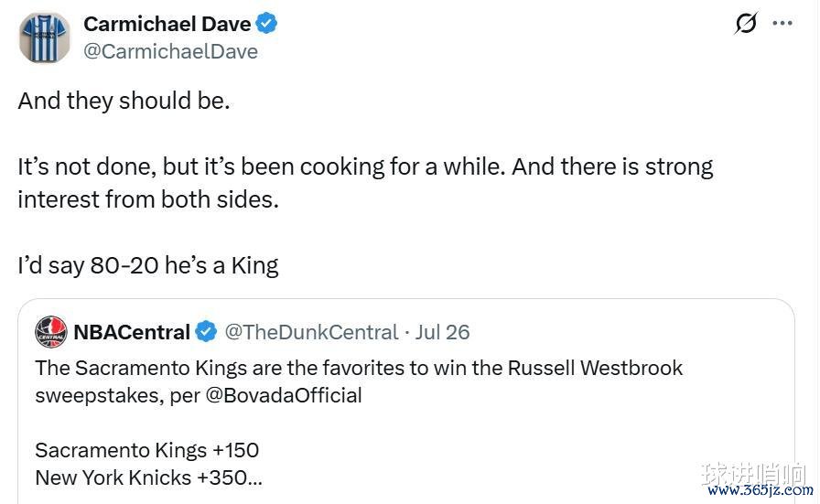Visit the @CarmichaelDave handle link
820x504 pixels.
tap(170, 51)
